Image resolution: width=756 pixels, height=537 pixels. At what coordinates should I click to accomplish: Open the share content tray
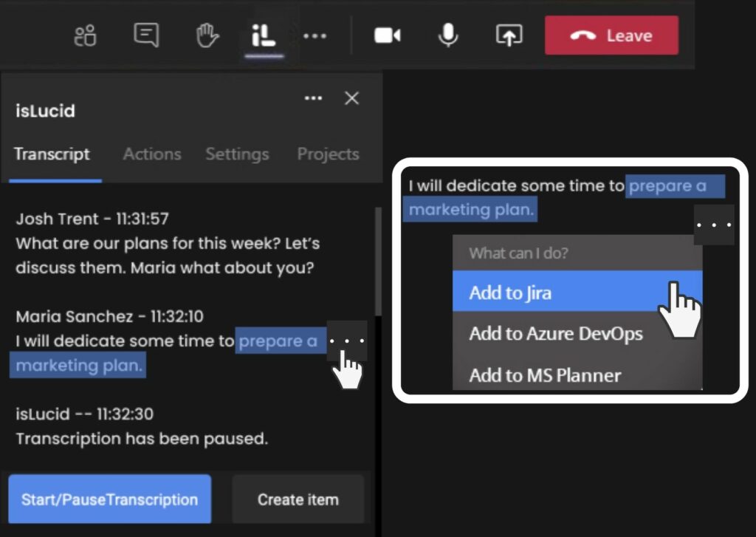pos(509,35)
